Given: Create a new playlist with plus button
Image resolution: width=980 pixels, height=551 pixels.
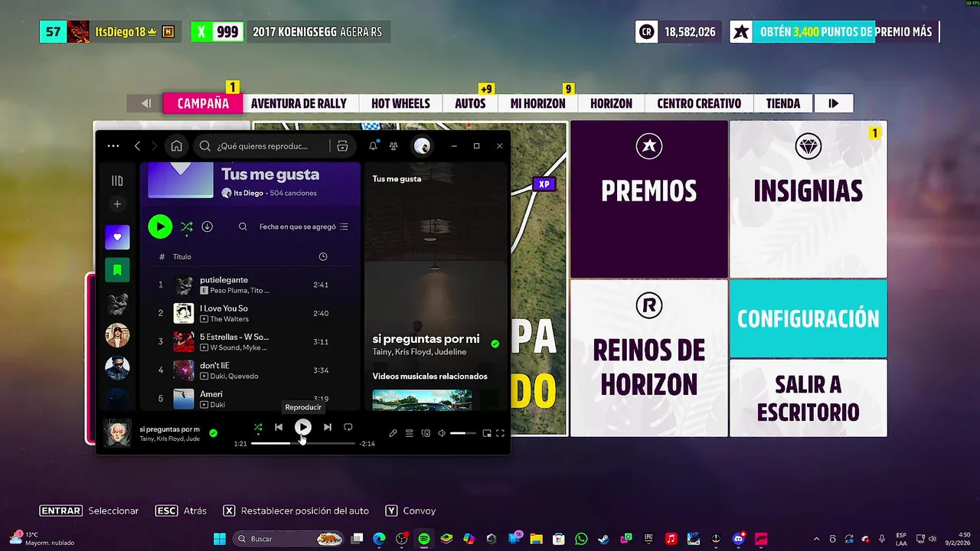Looking at the screenshot, I should point(117,204).
